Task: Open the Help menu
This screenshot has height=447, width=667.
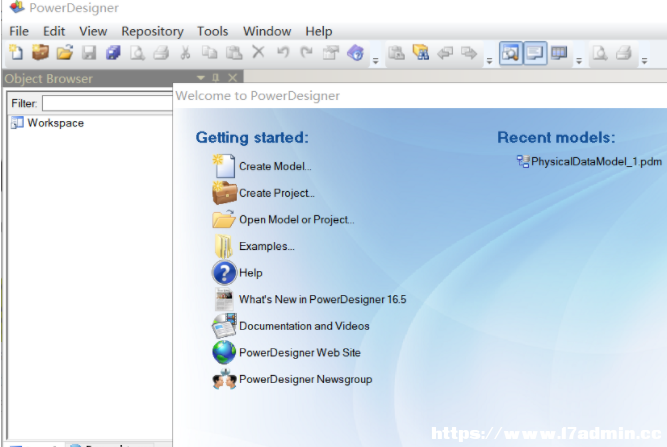Action: pos(319,31)
